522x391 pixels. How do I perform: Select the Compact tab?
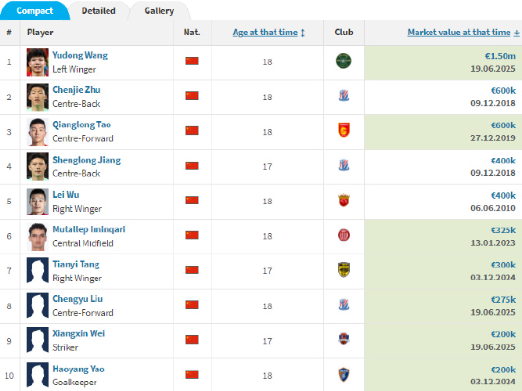(x=35, y=11)
